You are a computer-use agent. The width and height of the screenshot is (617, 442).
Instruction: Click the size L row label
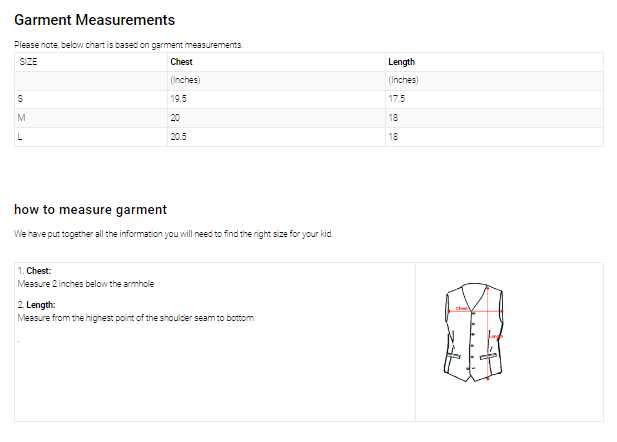coord(21,137)
